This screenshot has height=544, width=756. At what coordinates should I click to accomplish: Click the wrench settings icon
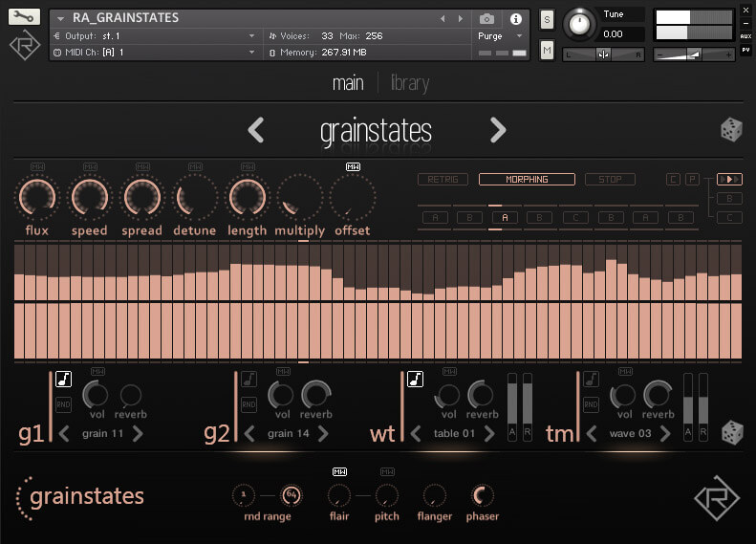(24, 17)
